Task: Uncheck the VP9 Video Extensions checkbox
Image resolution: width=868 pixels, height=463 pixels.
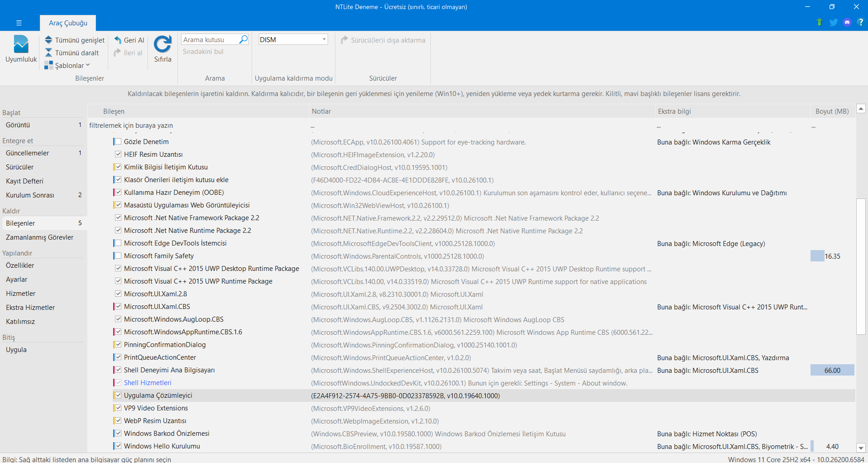Action: (x=118, y=408)
